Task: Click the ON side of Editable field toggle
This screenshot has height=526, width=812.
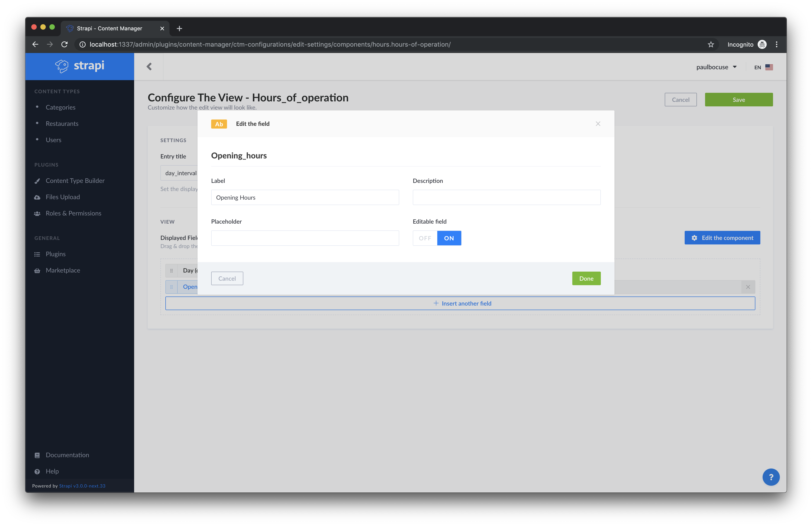Action: click(x=449, y=238)
